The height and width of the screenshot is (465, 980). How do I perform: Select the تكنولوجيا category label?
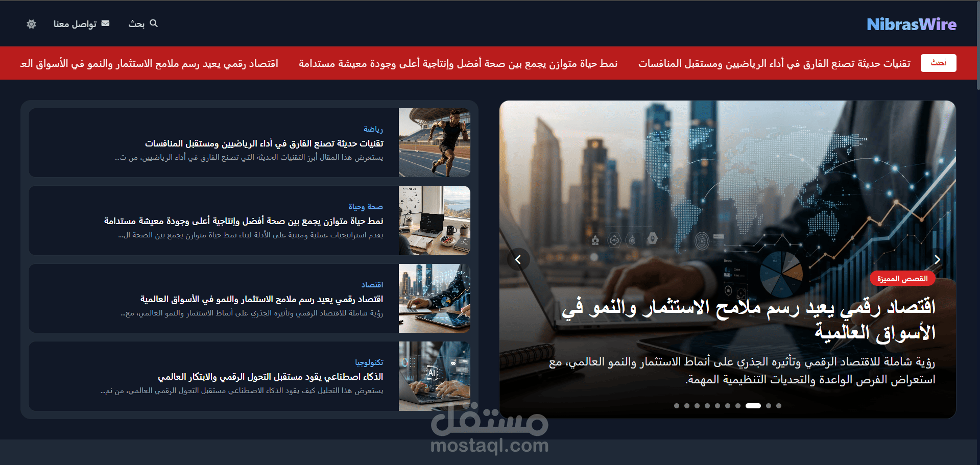click(369, 362)
